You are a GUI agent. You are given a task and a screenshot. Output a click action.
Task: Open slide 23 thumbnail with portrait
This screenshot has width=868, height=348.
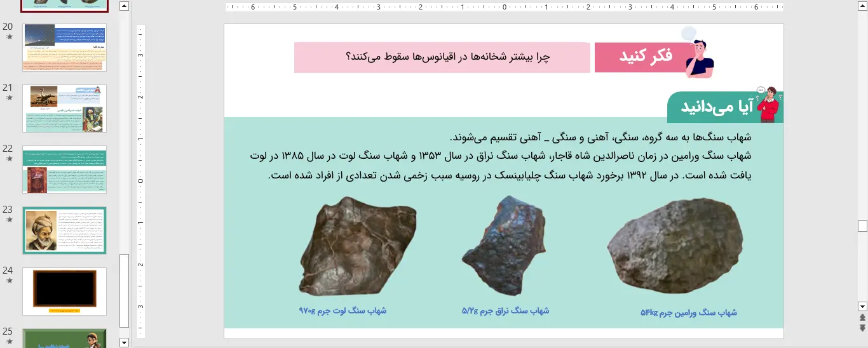coord(64,231)
